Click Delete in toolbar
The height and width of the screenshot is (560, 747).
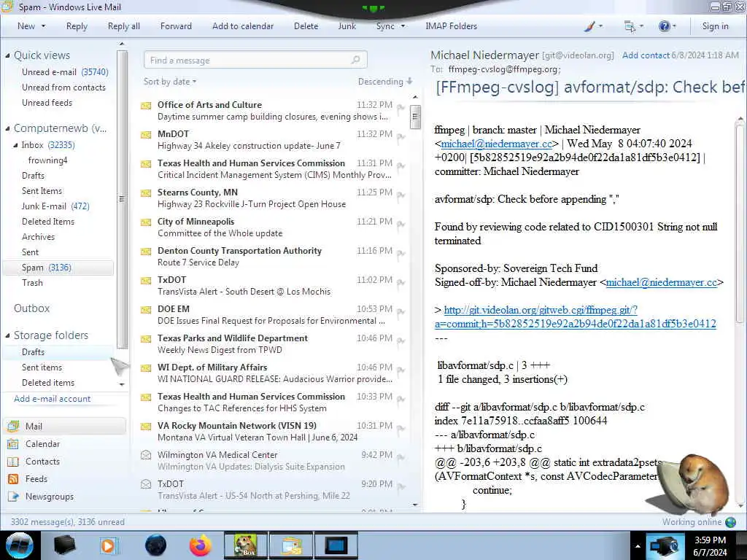pos(306,26)
